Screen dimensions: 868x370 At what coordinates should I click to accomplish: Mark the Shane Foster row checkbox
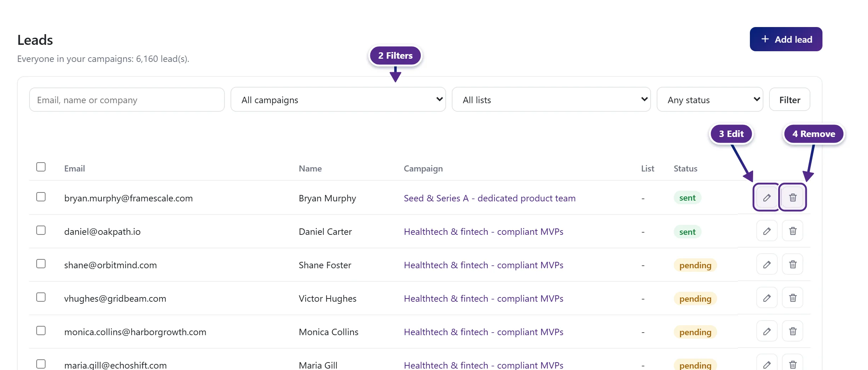(41, 264)
